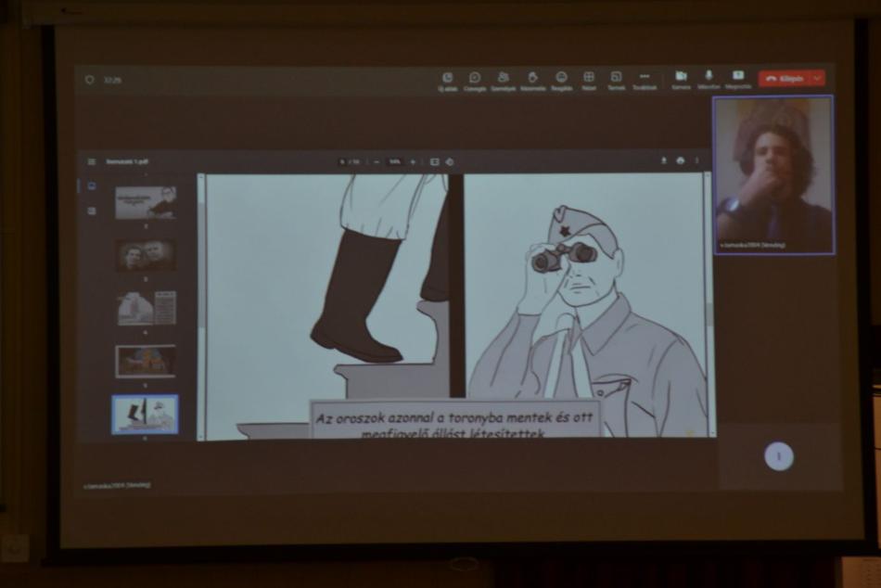Open the Továbbiak more options menu
Image resolution: width=881 pixels, height=588 pixels.
point(645,81)
